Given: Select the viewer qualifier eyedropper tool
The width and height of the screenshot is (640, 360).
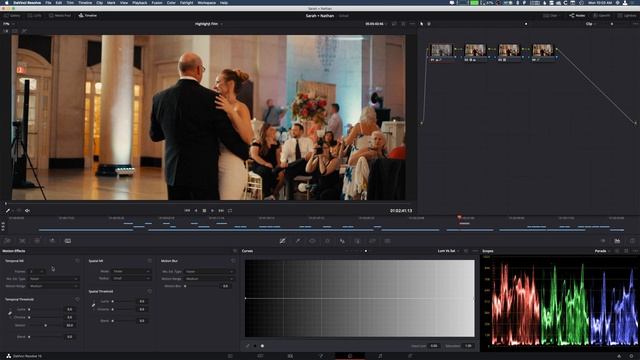Looking at the screenshot, I should (7, 211).
